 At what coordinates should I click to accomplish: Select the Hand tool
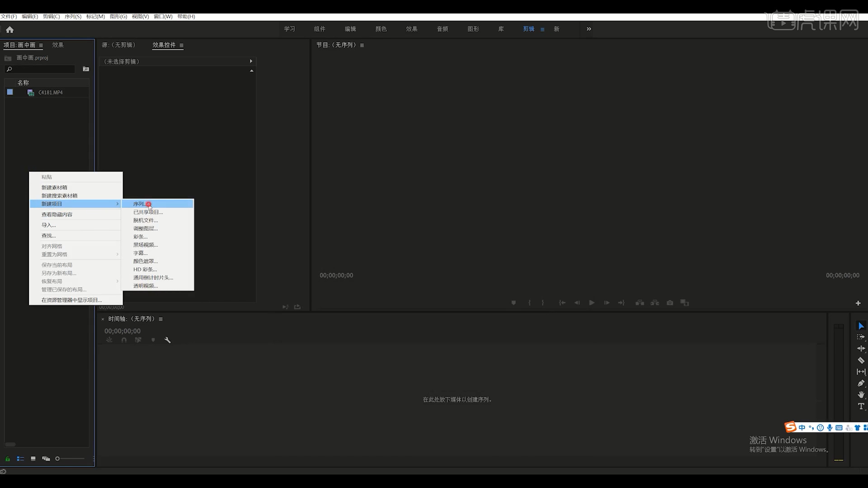click(x=861, y=394)
